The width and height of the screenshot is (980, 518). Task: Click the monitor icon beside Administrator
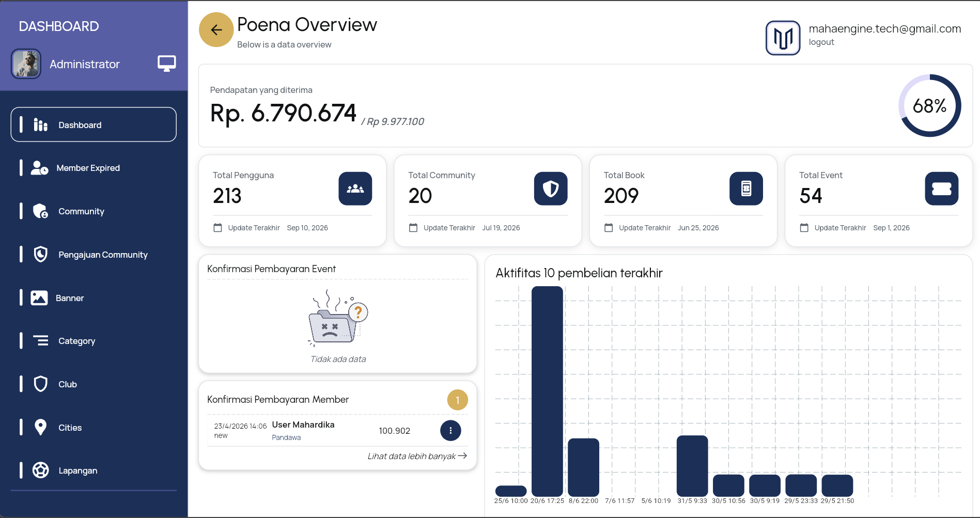coord(166,64)
